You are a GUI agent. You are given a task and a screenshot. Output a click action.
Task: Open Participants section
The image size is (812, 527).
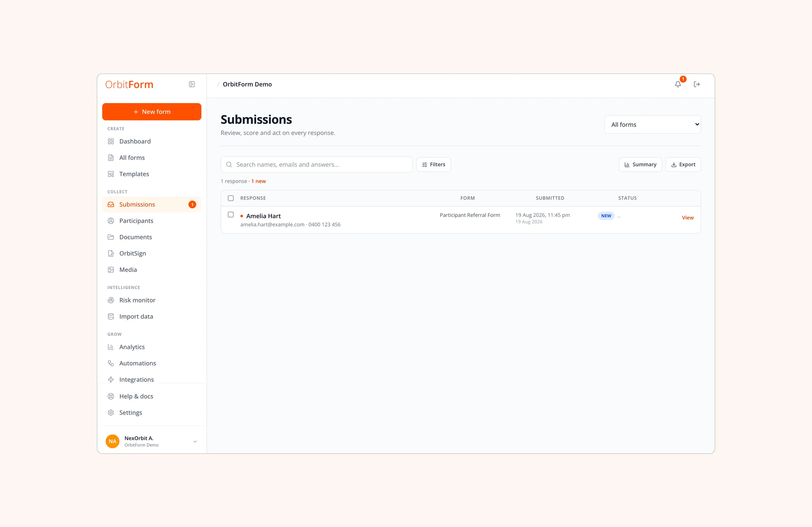pos(152,221)
